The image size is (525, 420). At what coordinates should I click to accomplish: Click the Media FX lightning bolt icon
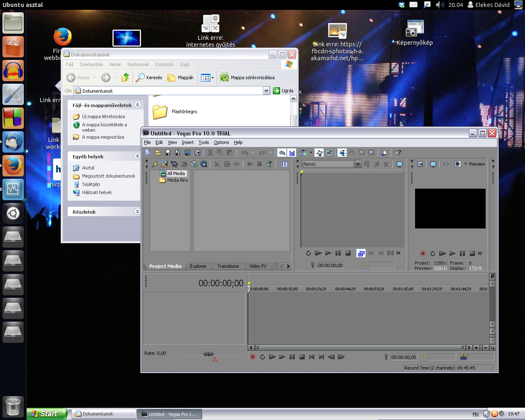pos(155,164)
